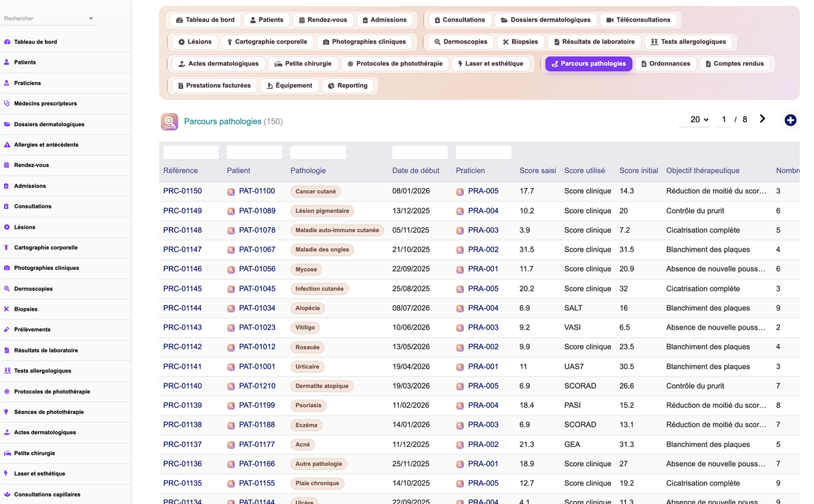The width and height of the screenshot is (814, 504).
Task: Click the Séances de photothérapie bulb icon
Action: pos(7,412)
